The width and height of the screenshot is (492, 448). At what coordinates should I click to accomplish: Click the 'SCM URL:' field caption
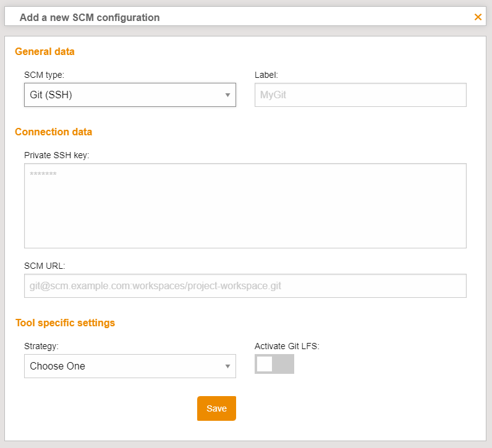[x=45, y=266]
